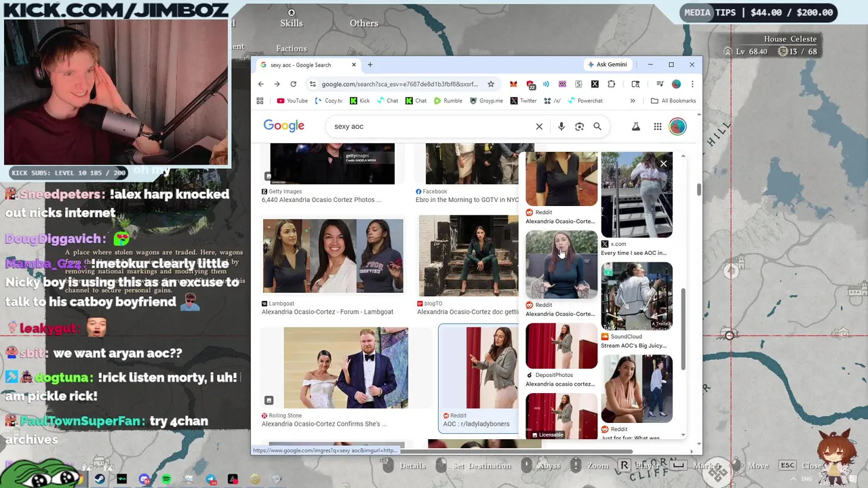Open the /x/ bookmark

(x=552, y=101)
